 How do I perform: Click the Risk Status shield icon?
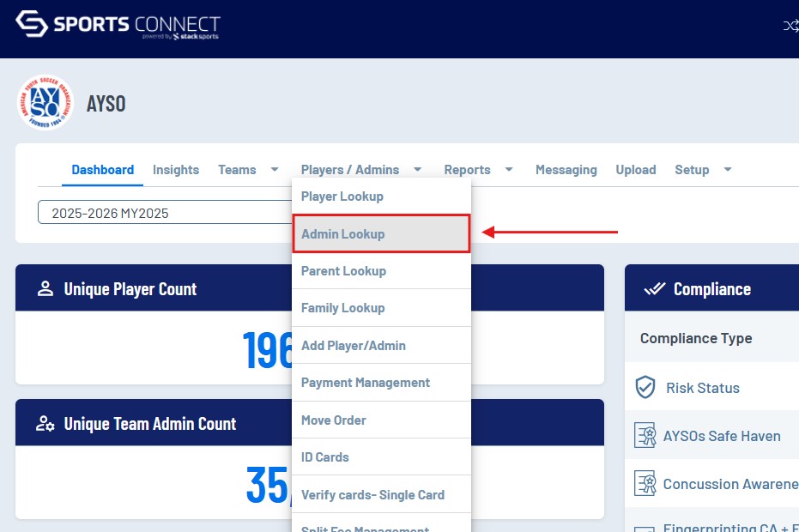(645, 388)
